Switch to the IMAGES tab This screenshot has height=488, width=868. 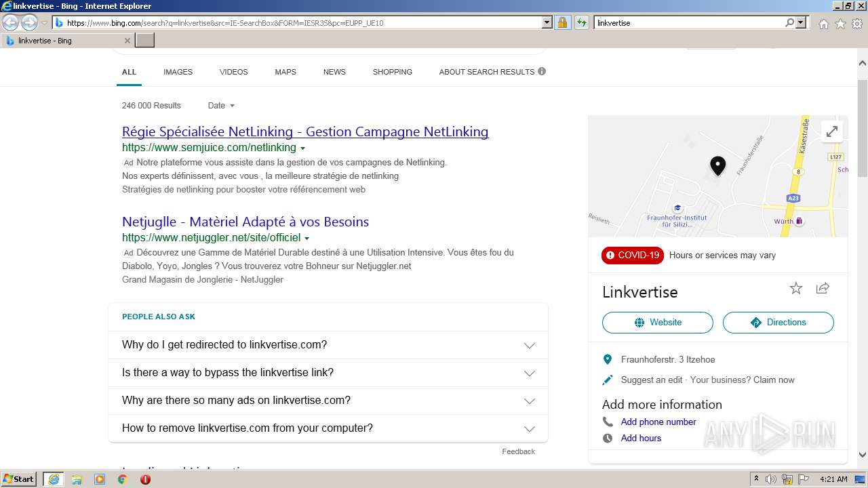pyautogui.click(x=178, y=72)
